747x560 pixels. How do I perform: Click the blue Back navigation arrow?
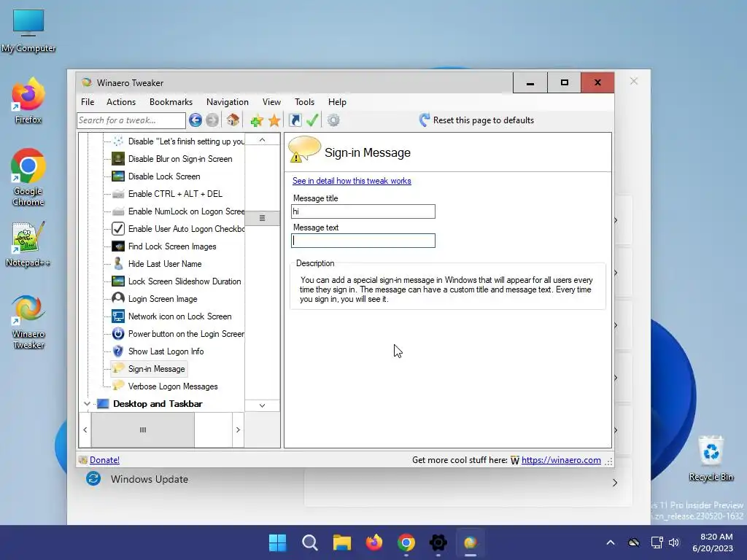click(196, 120)
